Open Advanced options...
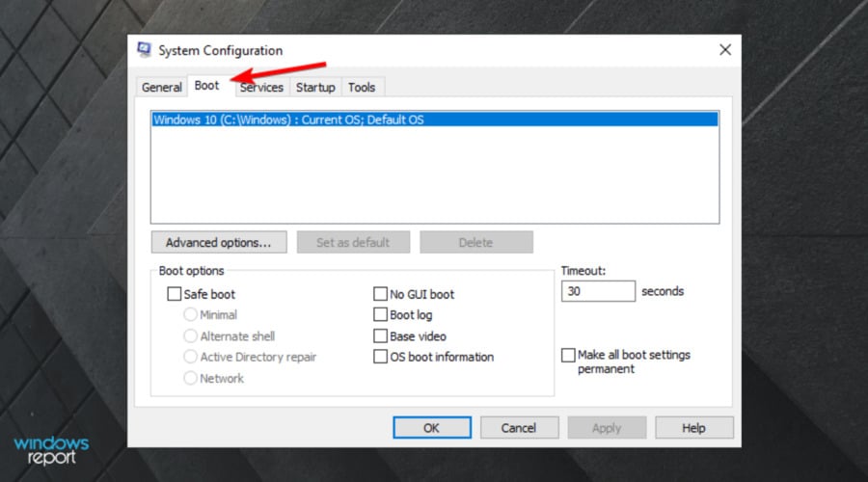Viewport: 868px width, 482px height. pos(219,242)
